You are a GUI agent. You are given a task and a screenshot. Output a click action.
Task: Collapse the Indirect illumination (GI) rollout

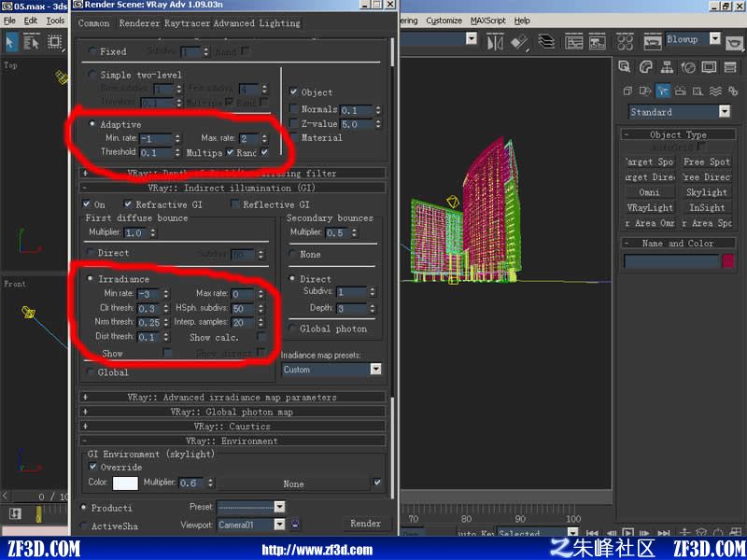pos(232,188)
